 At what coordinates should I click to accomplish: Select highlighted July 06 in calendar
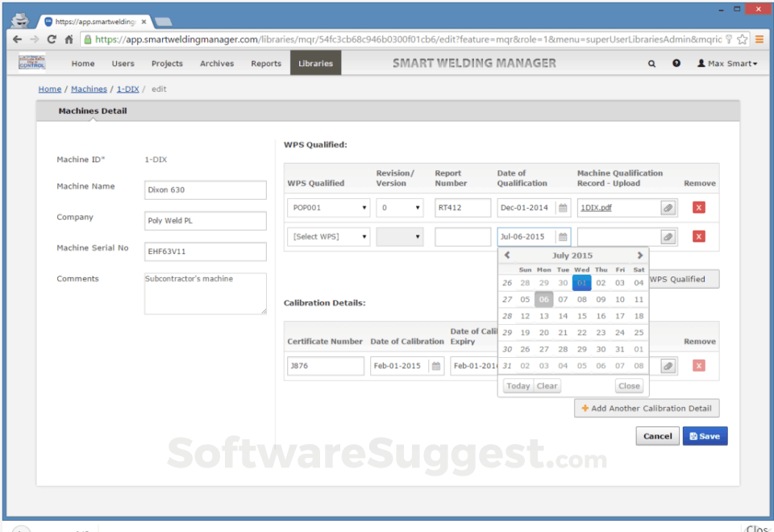(x=544, y=300)
